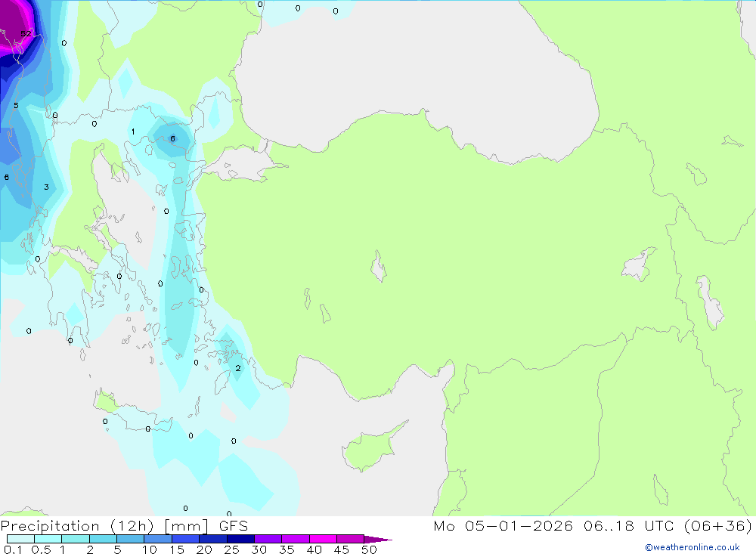The height and width of the screenshot is (554, 756).
Task: Click the '(06+36)' forecast offset text
Action: pos(718,526)
